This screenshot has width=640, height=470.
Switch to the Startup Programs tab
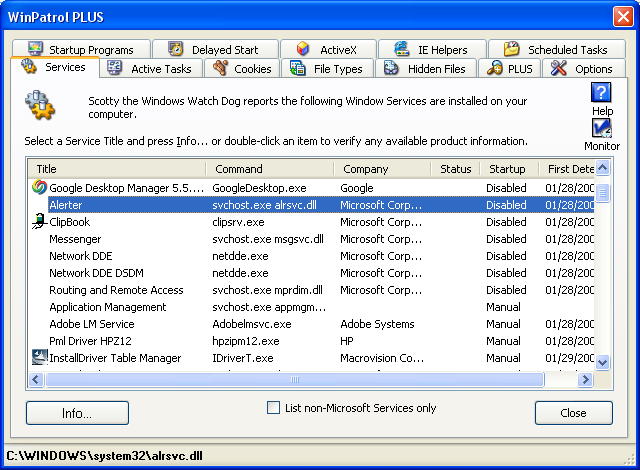pos(81,49)
